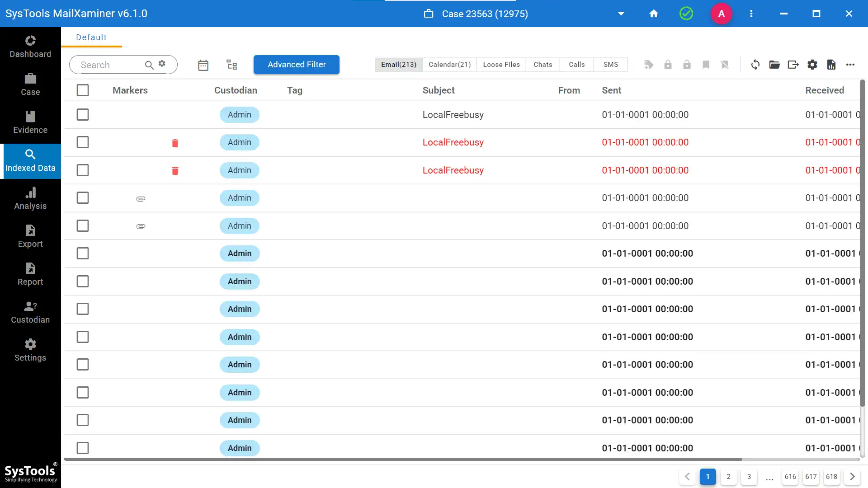This screenshot has width=868, height=488.
Task: Click the horizontal scrollbar below the table
Action: (403, 459)
